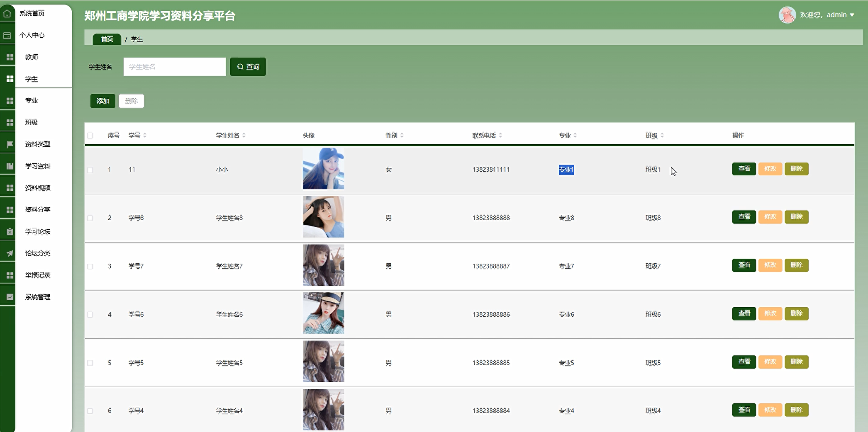Check the row for 学生姓名4
Image resolution: width=868 pixels, height=432 pixels.
[x=90, y=411]
